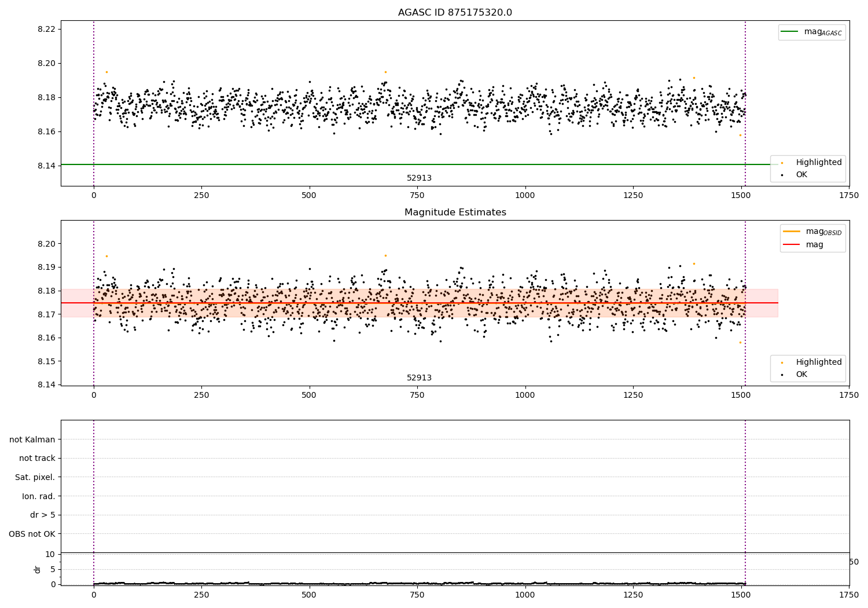Click the 'Sat. pixel.' axis label

[35, 478]
